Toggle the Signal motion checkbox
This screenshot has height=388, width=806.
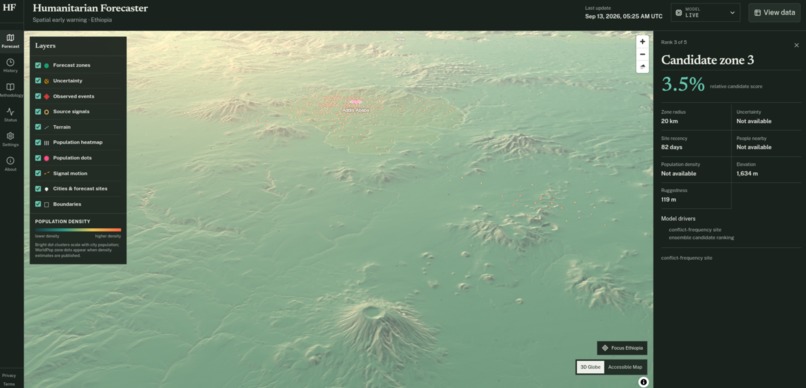[x=38, y=173]
